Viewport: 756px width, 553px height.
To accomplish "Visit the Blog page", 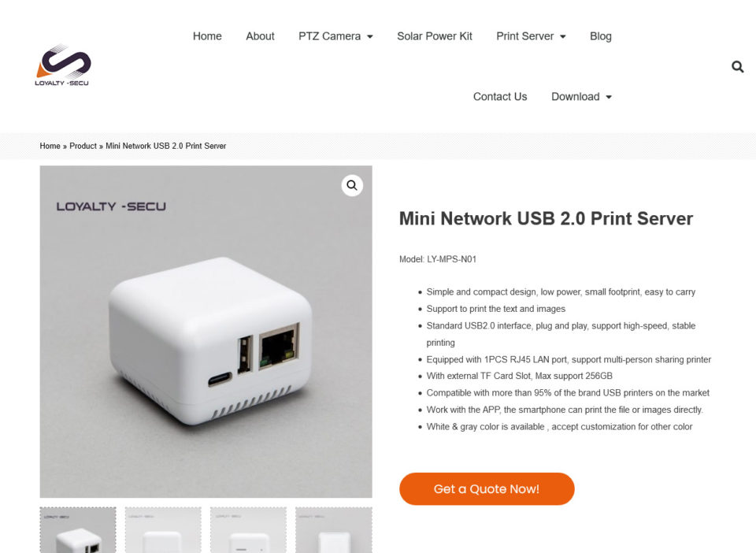I will click(x=600, y=36).
